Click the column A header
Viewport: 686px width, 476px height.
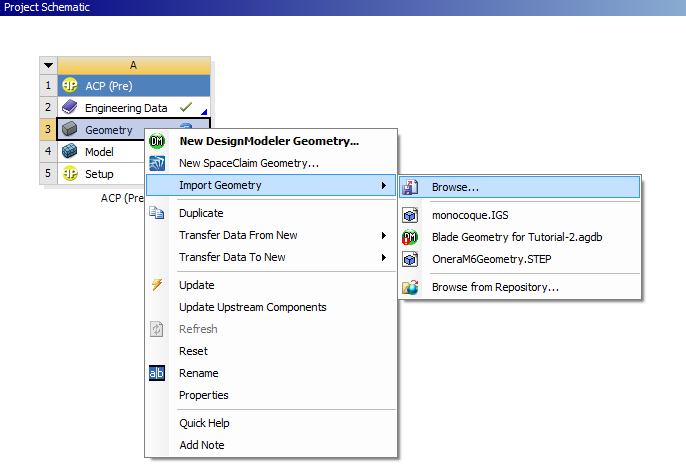(134, 65)
